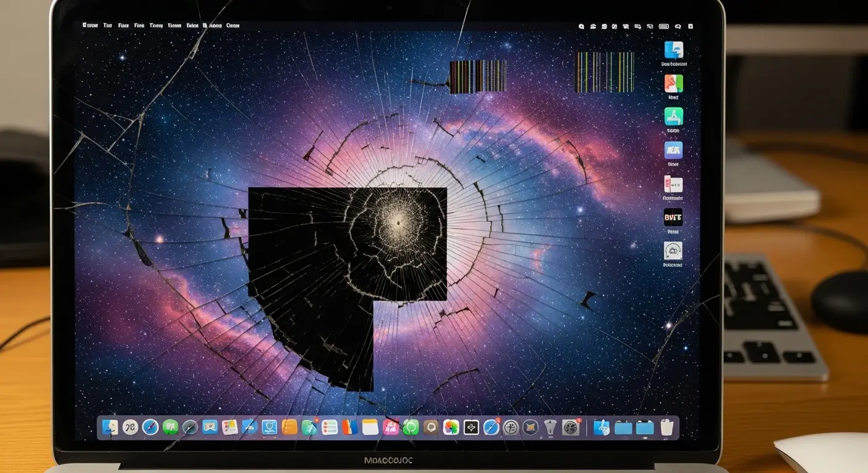This screenshot has height=473, width=868.
Task: Open the Edit menu dropdown
Action: tap(139, 25)
